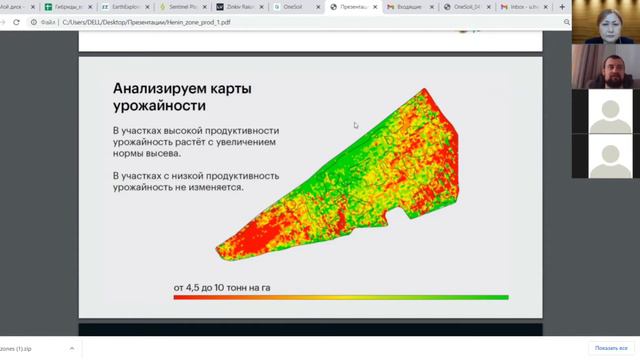Click the yield map image
This screenshot has width=640, height=360.
(338, 174)
